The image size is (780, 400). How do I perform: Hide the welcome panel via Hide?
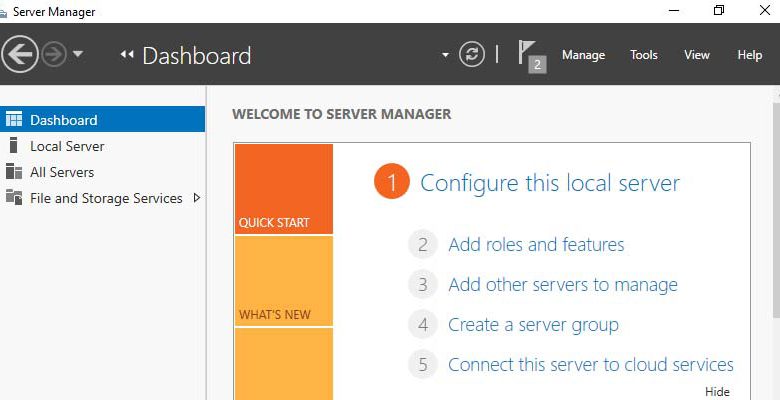click(x=717, y=392)
